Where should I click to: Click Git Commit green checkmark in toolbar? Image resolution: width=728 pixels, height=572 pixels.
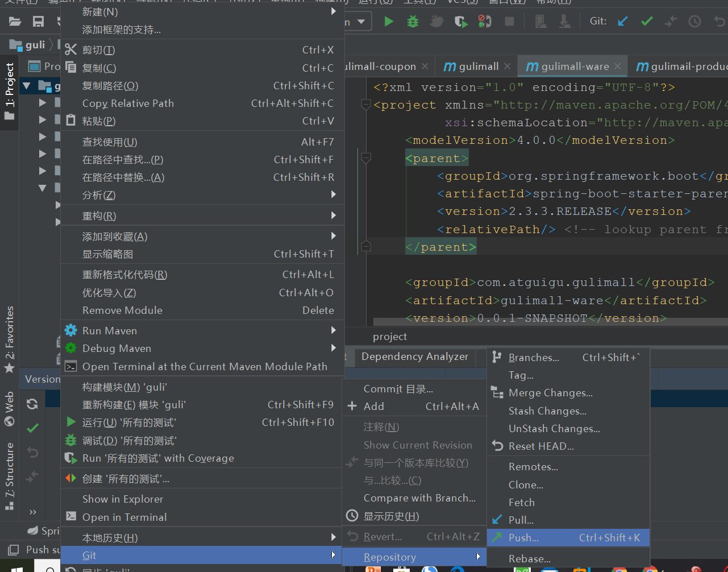pyautogui.click(x=647, y=22)
